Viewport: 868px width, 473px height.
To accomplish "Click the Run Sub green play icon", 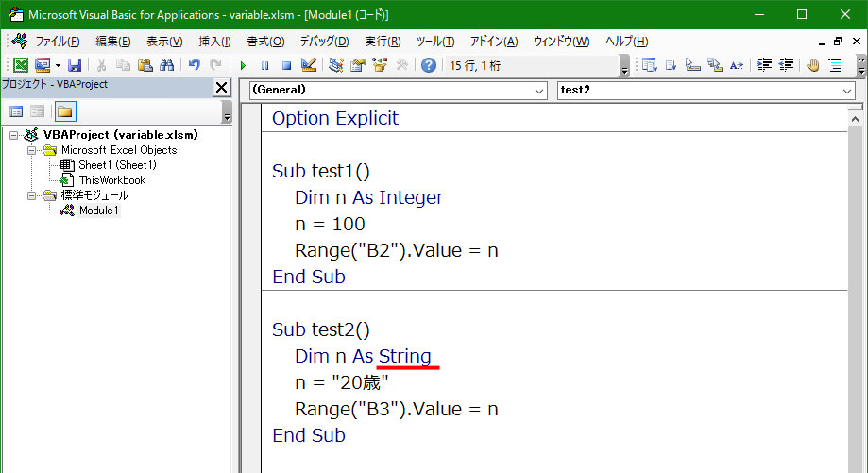I will (x=243, y=65).
